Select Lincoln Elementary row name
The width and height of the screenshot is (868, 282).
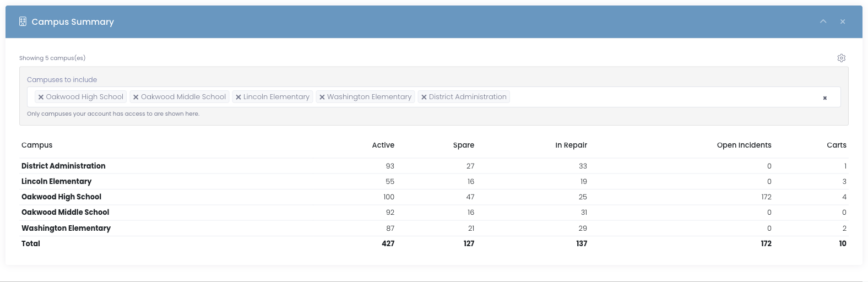(x=56, y=181)
